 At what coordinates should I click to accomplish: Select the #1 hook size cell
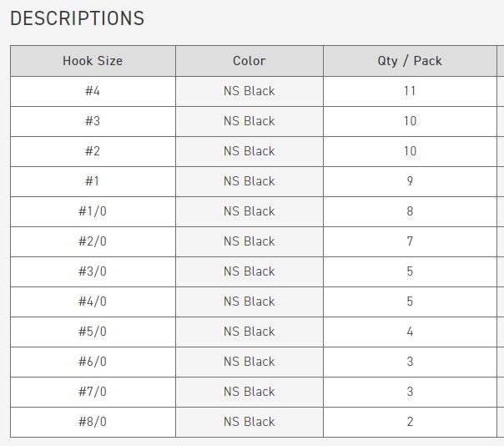pos(93,181)
